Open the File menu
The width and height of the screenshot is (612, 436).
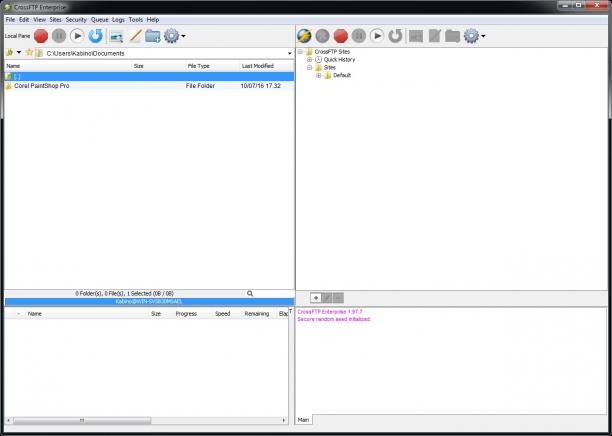[x=10, y=20]
